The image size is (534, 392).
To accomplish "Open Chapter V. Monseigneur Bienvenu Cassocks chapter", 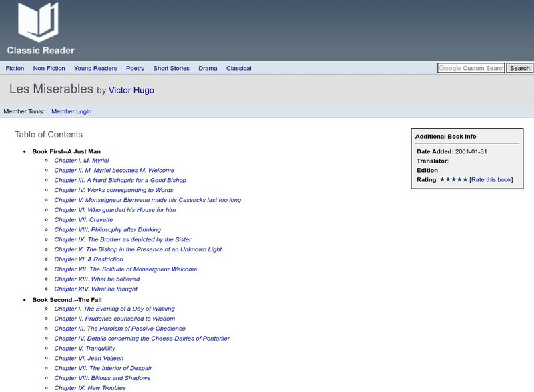I will pyautogui.click(x=148, y=200).
